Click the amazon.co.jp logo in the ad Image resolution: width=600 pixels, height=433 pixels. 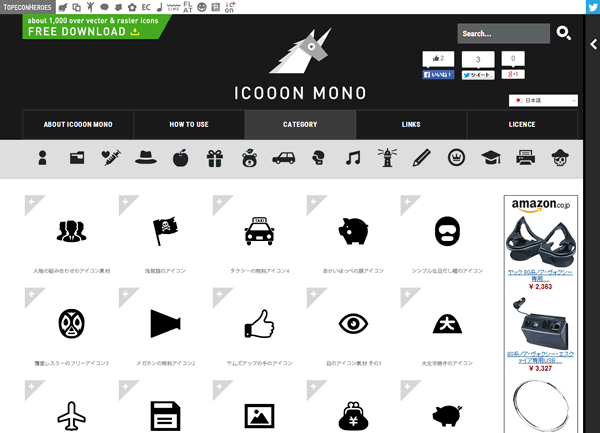coord(541,205)
